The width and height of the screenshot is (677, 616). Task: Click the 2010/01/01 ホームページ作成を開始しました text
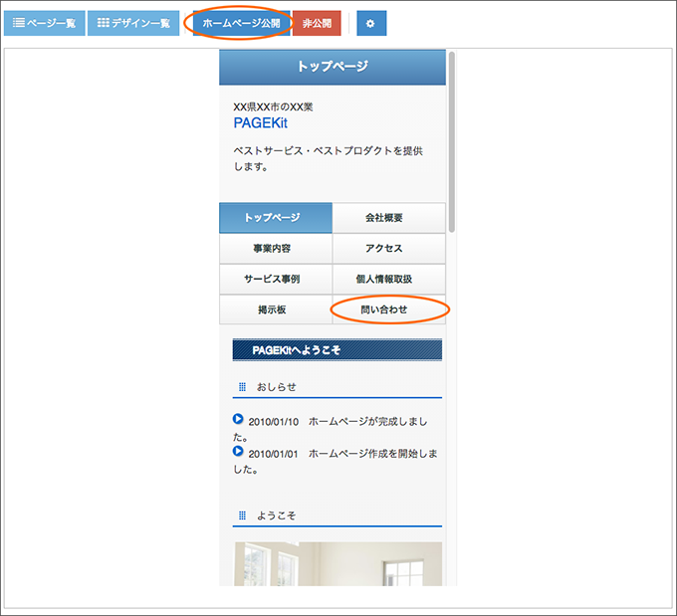point(336,461)
